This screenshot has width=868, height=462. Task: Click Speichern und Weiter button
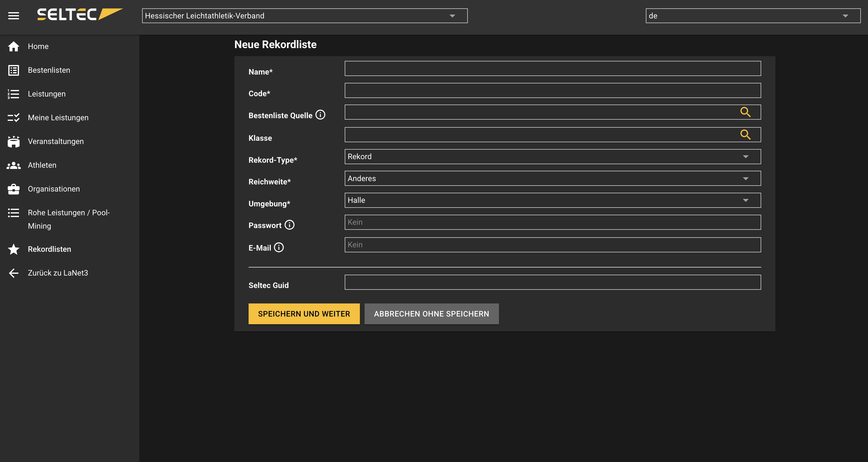[304, 314]
